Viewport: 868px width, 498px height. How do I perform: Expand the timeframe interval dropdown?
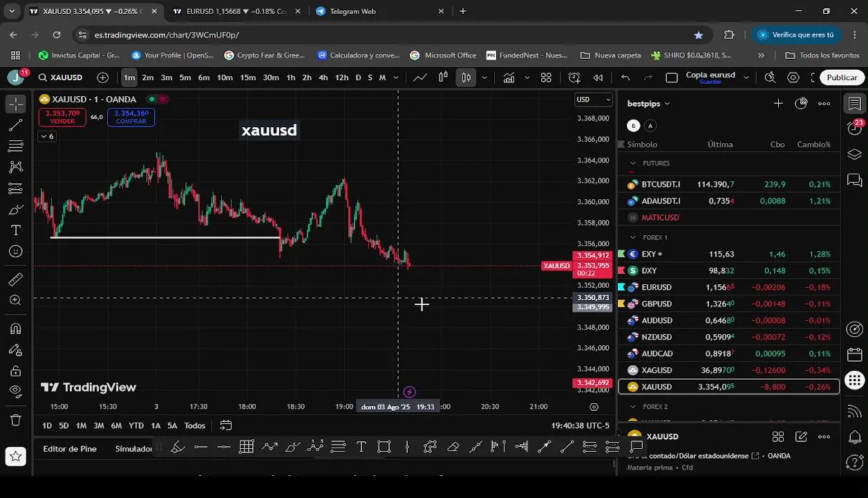pos(396,77)
